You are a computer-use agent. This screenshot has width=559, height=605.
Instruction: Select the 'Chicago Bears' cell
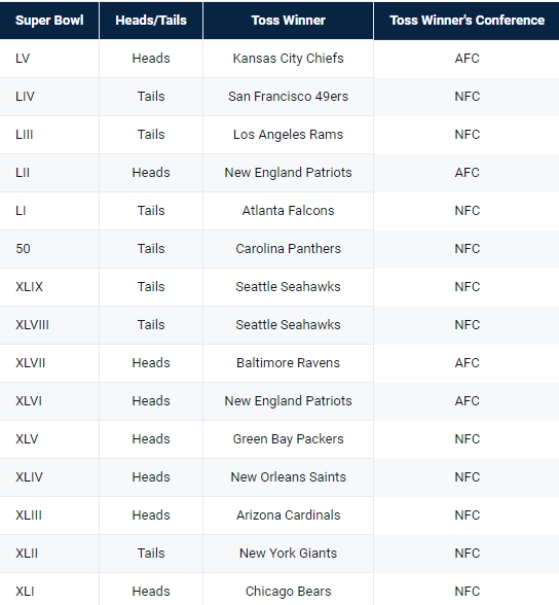click(x=288, y=591)
